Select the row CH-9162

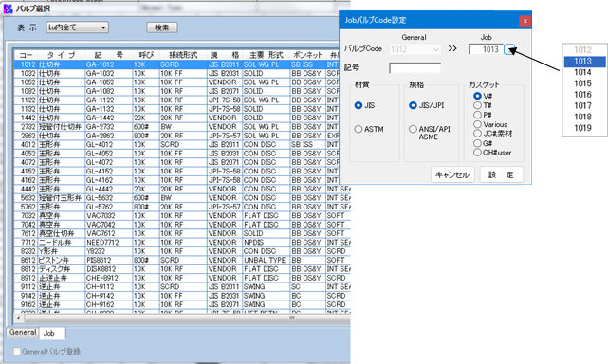[182, 304]
